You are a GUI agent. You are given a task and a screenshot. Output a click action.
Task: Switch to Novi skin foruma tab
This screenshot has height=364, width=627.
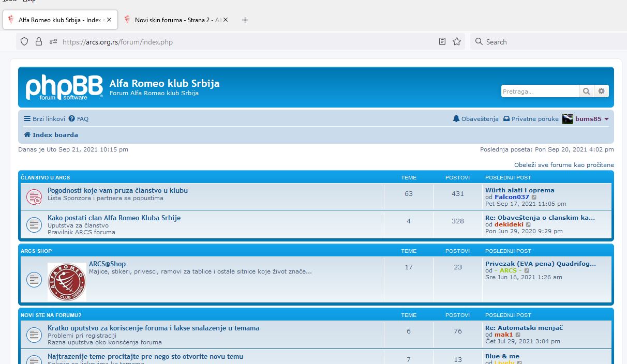tap(177, 20)
